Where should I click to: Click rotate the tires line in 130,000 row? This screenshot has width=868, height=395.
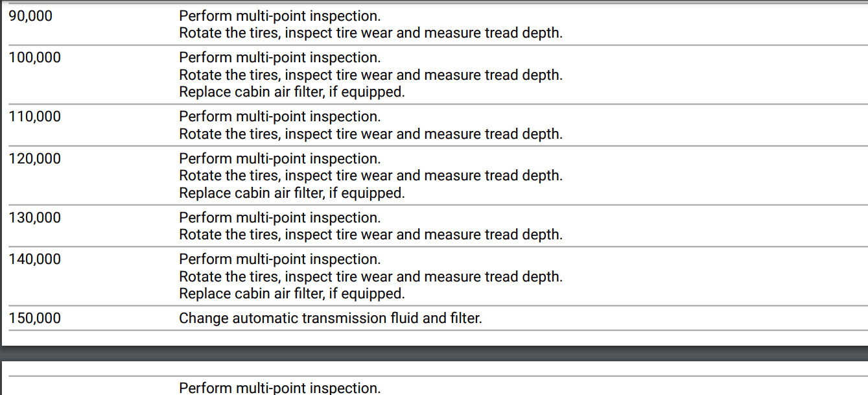(370, 235)
